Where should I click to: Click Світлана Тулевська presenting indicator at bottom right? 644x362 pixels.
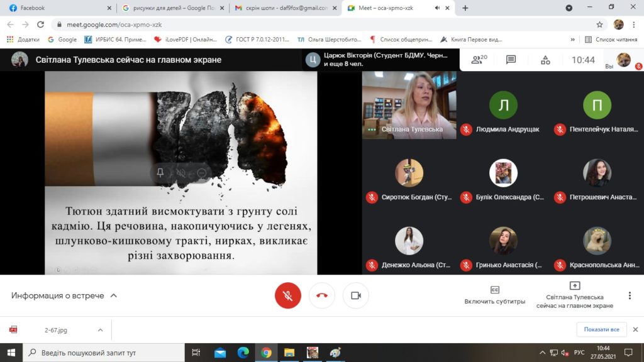[x=575, y=295]
